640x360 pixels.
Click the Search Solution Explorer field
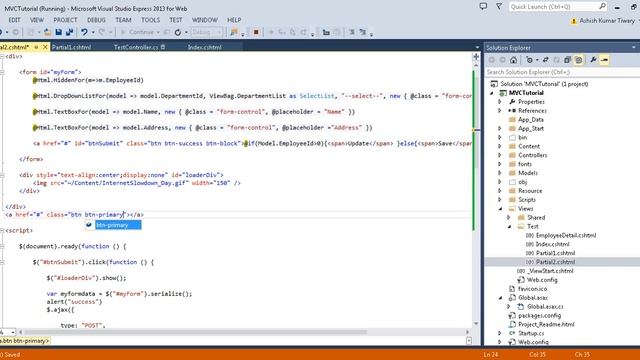(562, 72)
